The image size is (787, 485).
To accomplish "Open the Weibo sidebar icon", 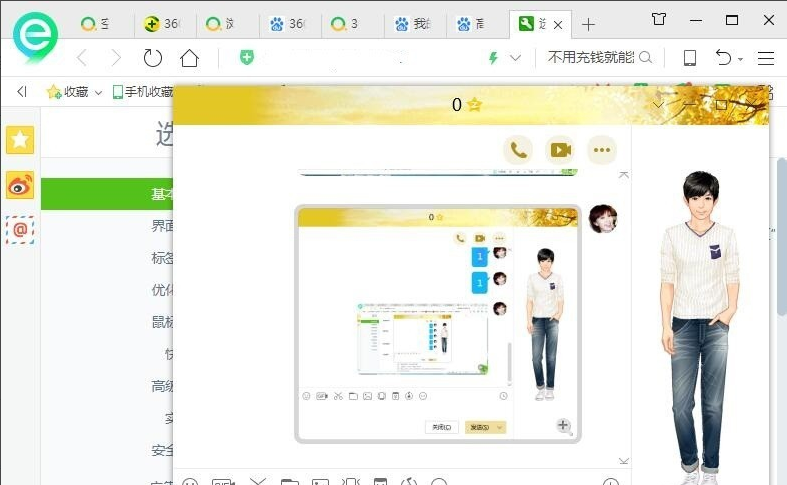I will (x=20, y=185).
